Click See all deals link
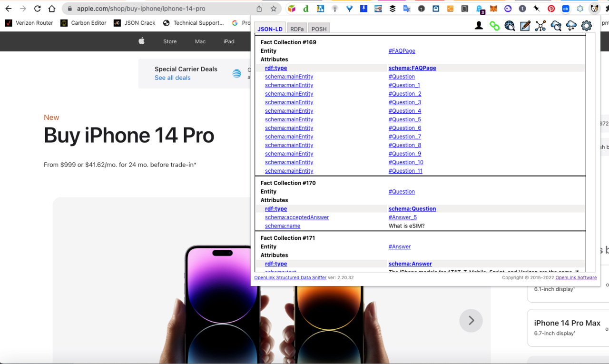The width and height of the screenshot is (609, 364). point(173,78)
